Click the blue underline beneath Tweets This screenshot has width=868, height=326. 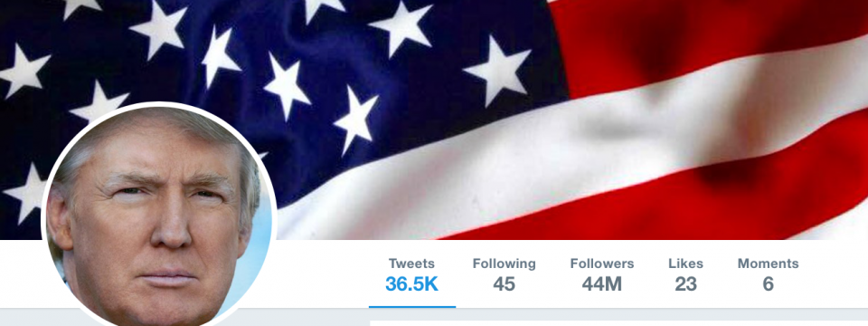tap(412, 307)
